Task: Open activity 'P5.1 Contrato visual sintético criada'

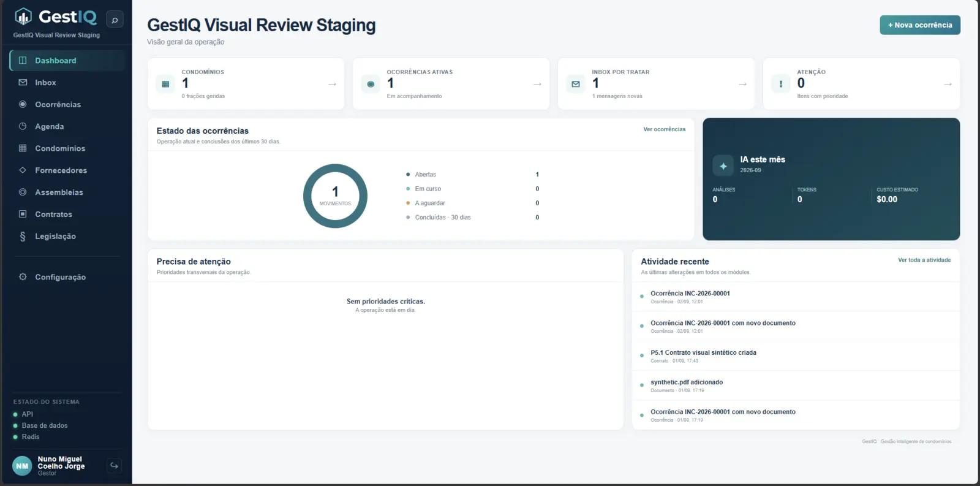Action: pyautogui.click(x=796, y=355)
